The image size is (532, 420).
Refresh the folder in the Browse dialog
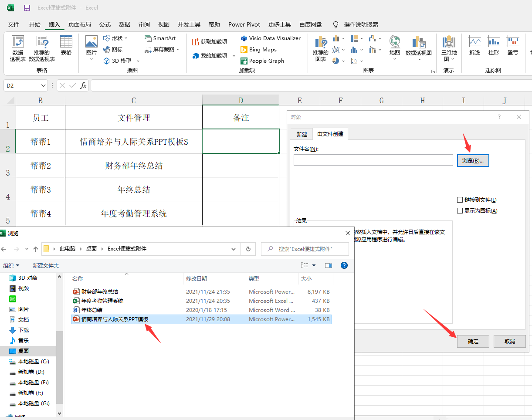click(248, 249)
